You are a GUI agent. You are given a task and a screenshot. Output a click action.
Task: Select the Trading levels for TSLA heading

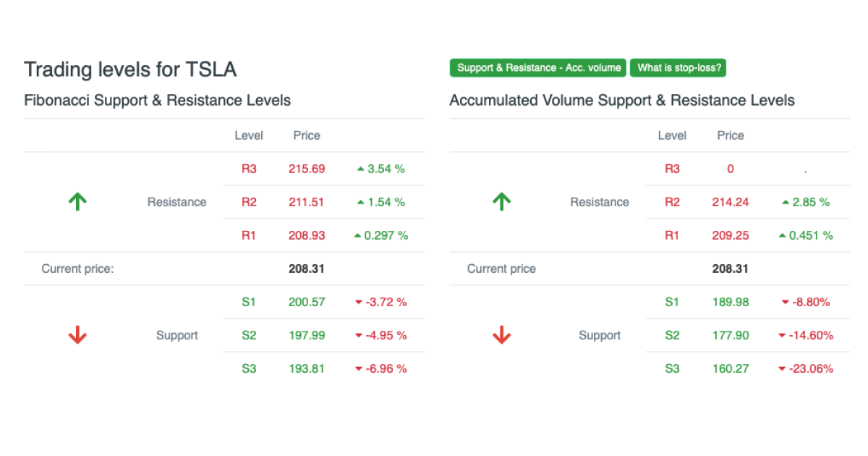130,69
